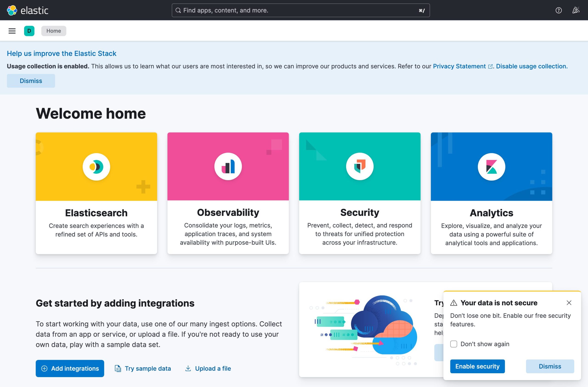Click the Analytics card description text
The height and width of the screenshot is (387, 588).
[x=491, y=234]
